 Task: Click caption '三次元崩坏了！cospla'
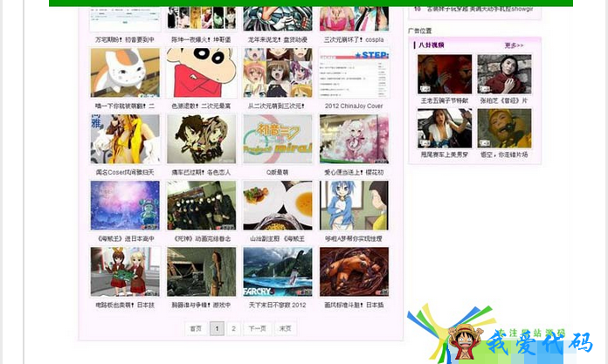(x=354, y=39)
